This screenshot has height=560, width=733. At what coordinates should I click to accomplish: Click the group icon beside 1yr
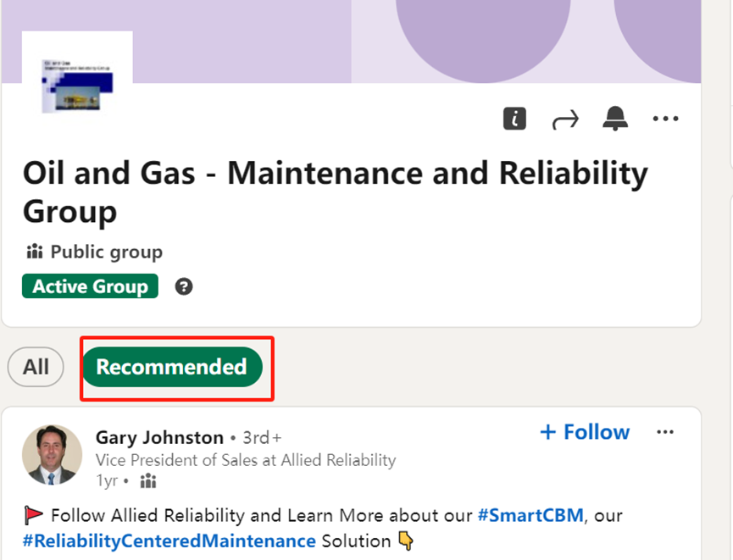click(x=148, y=481)
